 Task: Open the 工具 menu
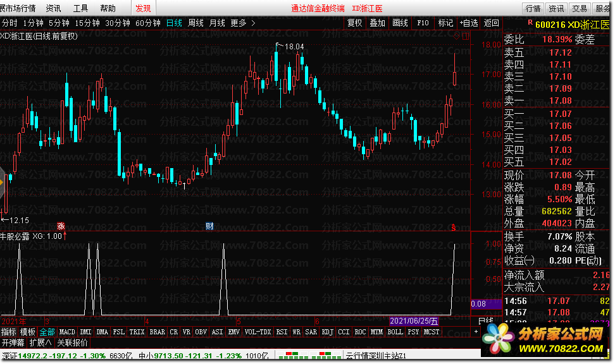81,8
